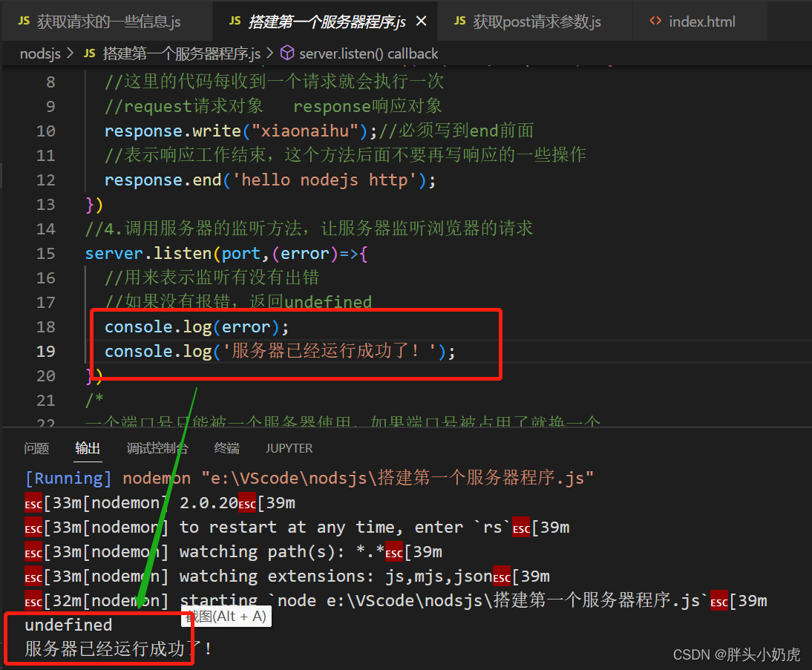This screenshot has height=670, width=812.
Task: Click line number 15 in the gutter
Action: coord(45,252)
